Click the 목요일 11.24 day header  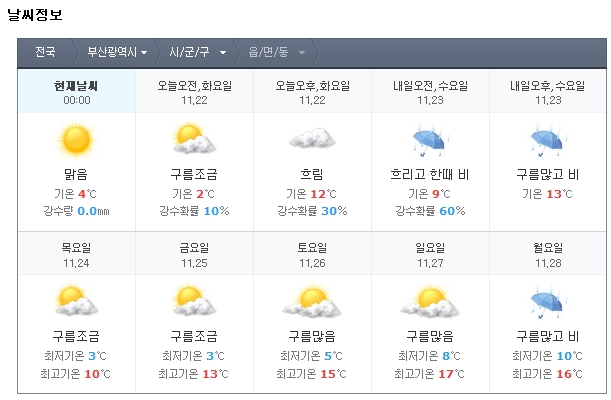(76, 255)
